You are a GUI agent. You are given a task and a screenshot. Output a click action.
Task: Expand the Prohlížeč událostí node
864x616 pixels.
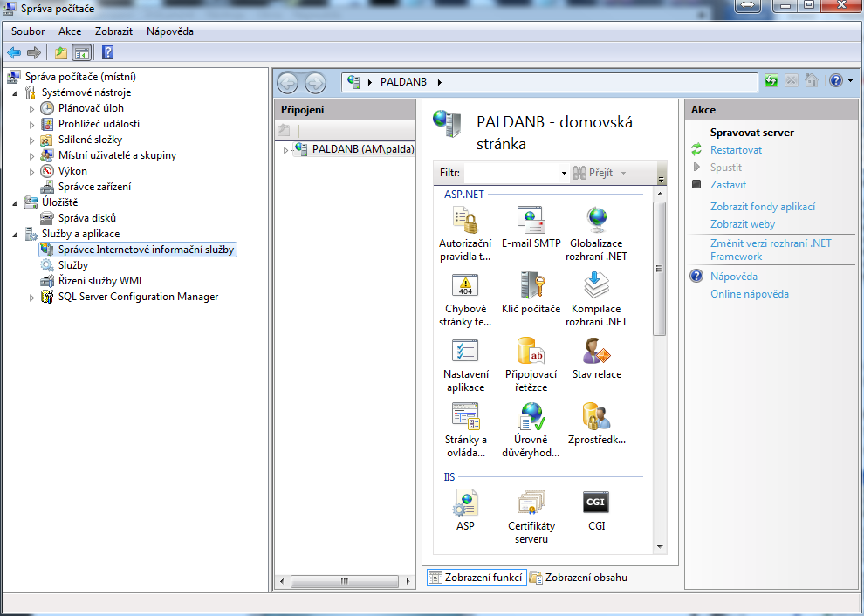tap(32, 125)
